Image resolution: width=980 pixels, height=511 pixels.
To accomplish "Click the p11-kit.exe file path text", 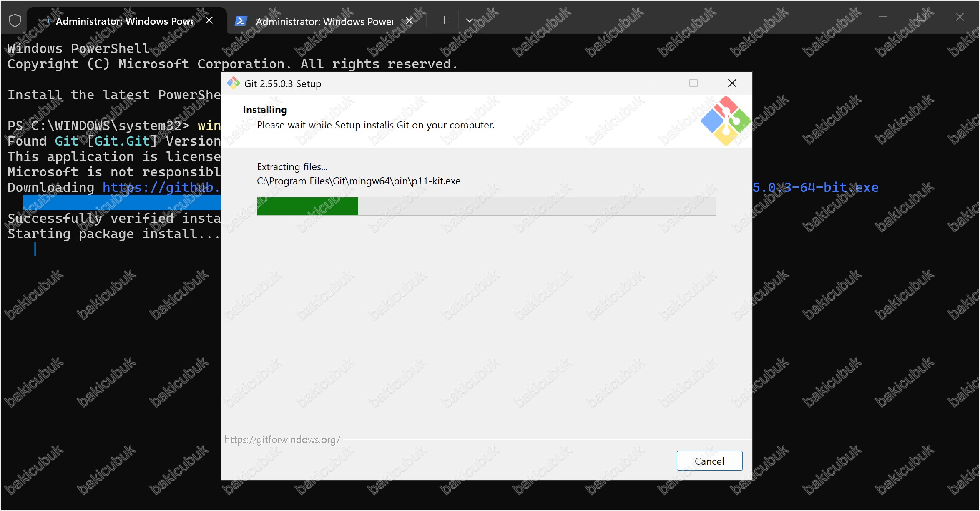I will click(359, 181).
